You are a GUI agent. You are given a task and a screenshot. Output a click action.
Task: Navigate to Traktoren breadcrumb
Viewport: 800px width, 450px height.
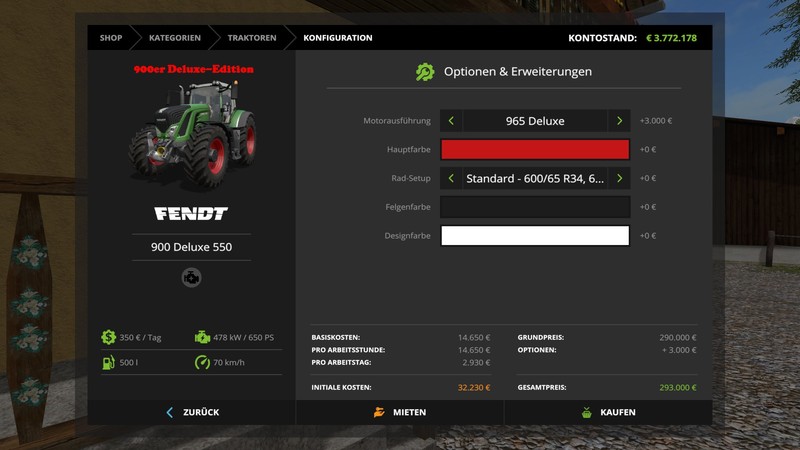(251, 38)
